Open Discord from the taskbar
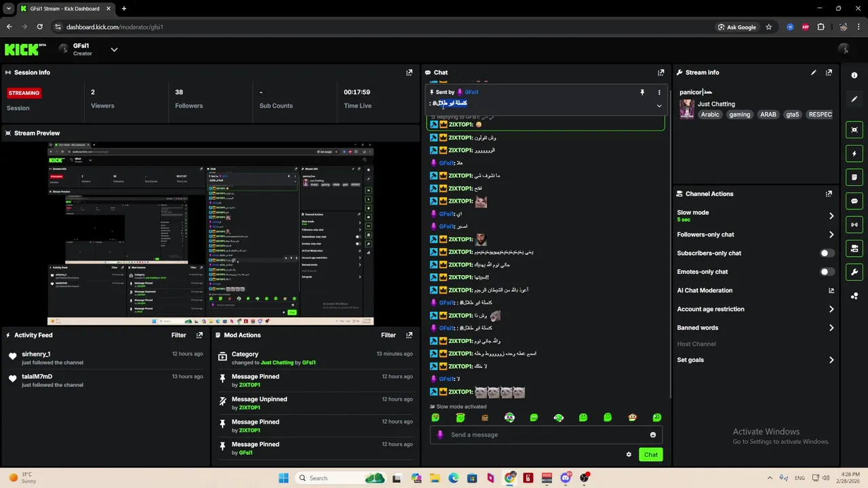Viewport: 868px width, 488px height. [x=566, y=478]
